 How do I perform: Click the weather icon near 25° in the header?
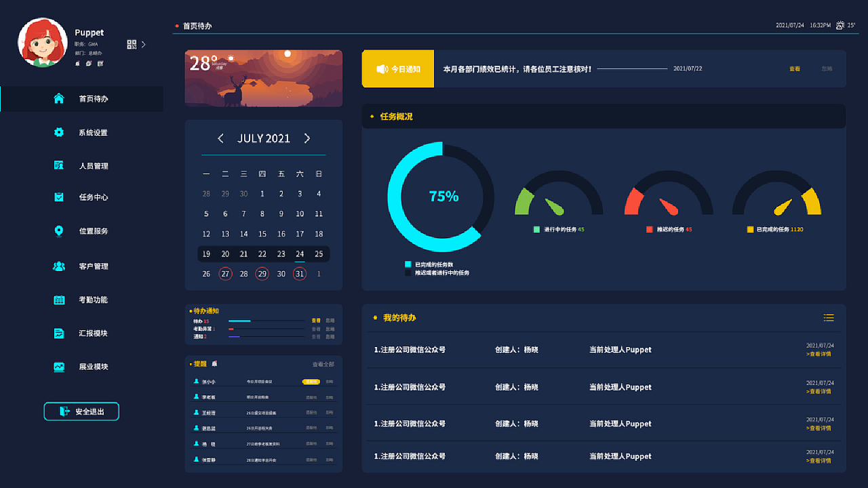click(x=841, y=25)
